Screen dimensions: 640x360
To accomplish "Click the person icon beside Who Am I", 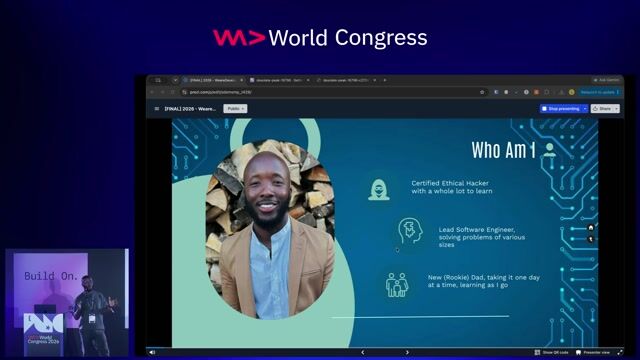I will pyautogui.click(x=550, y=150).
